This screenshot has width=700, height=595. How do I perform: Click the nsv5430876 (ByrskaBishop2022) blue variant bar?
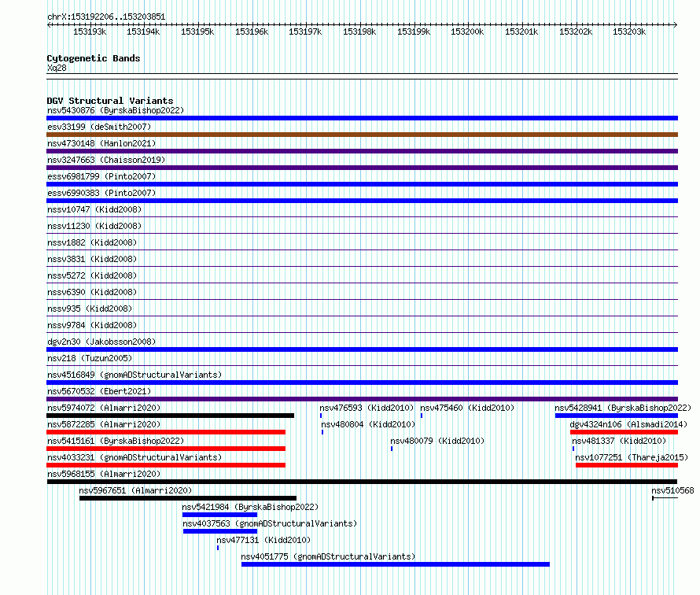click(362, 118)
